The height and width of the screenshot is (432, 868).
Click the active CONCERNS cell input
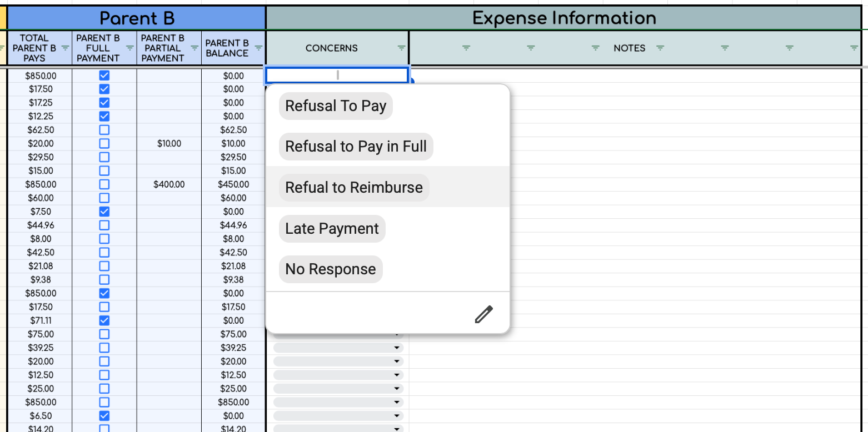click(337, 75)
